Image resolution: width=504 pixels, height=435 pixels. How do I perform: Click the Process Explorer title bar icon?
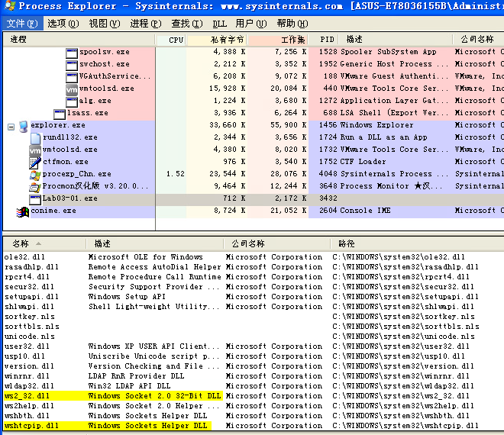[9, 6]
